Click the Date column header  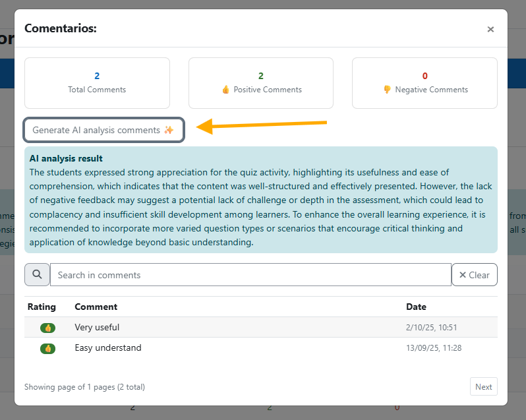416,307
